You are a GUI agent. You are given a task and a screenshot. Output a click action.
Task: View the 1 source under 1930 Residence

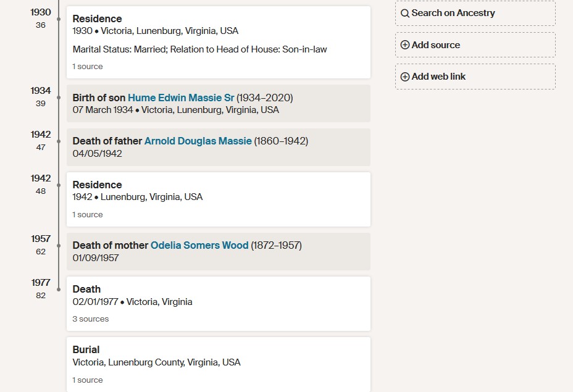point(88,67)
